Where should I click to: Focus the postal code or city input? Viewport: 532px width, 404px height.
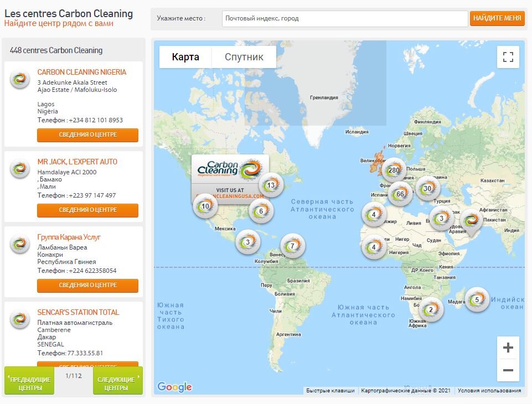click(x=345, y=18)
